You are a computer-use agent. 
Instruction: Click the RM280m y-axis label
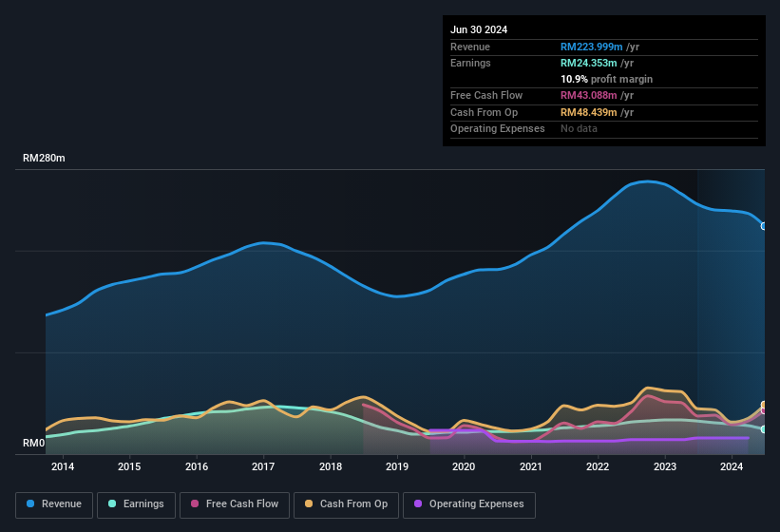pos(44,158)
